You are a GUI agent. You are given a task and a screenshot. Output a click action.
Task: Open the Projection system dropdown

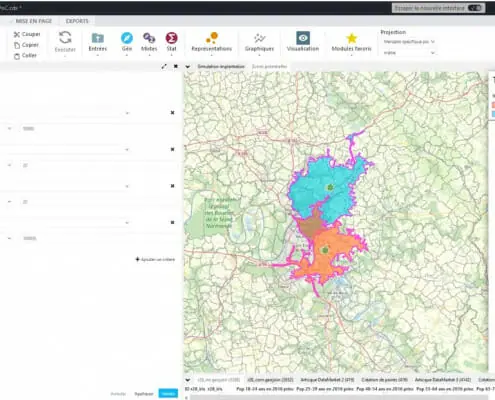pos(409,42)
